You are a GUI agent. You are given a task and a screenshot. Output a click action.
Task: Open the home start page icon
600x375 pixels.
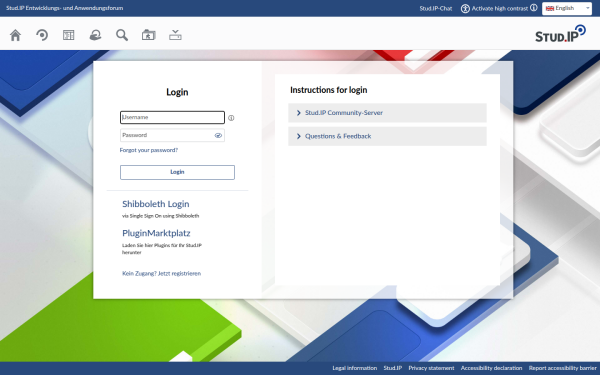click(15, 35)
